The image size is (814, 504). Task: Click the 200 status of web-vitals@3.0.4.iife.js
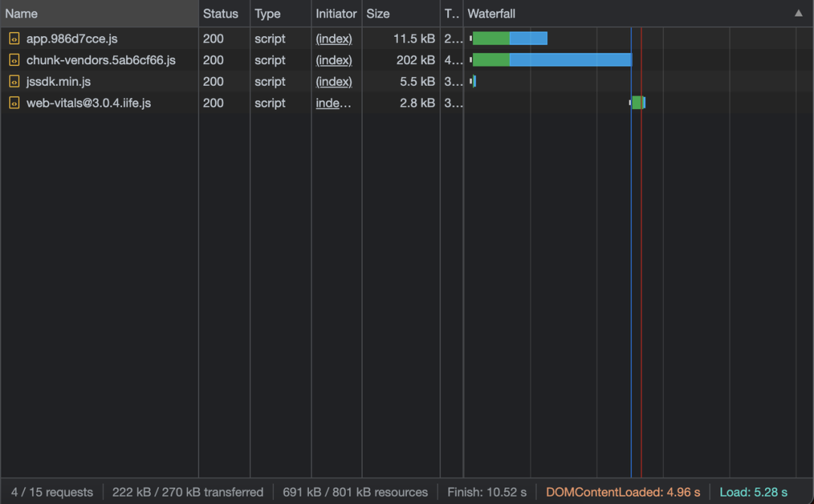[213, 102]
